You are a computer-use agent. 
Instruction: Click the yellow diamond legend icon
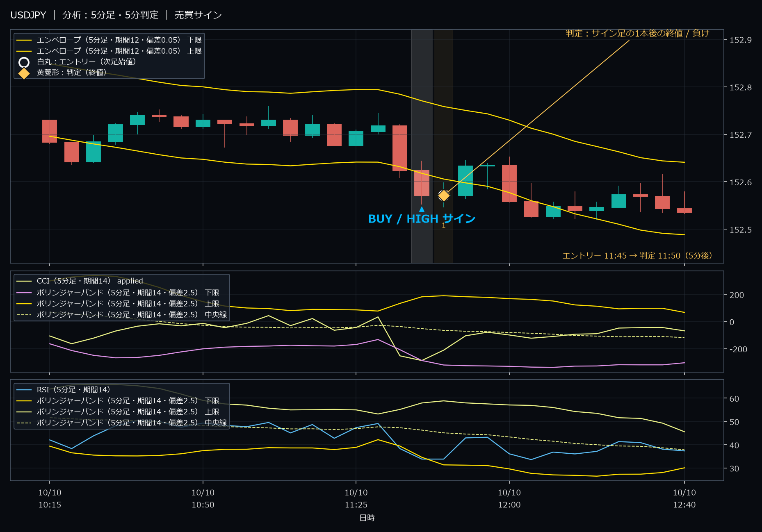pos(24,73)
